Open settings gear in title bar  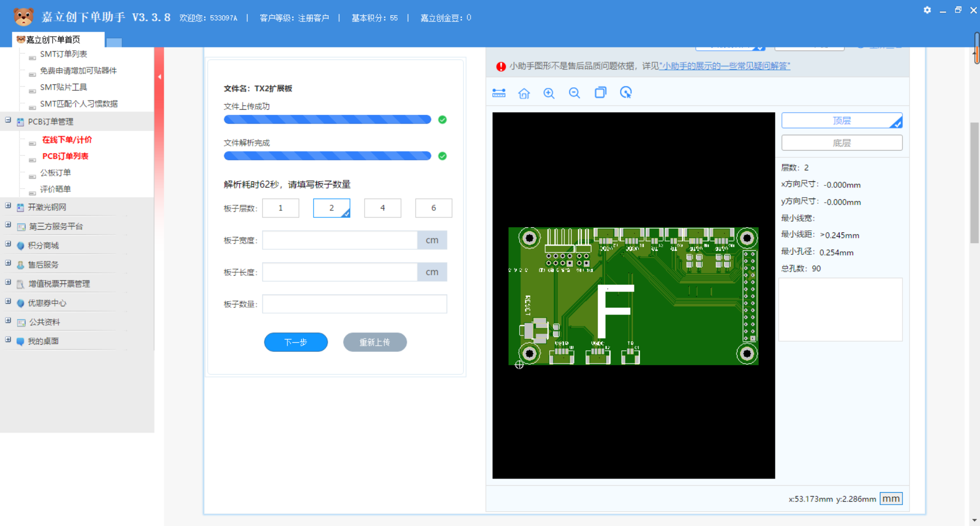click(927, 10)
